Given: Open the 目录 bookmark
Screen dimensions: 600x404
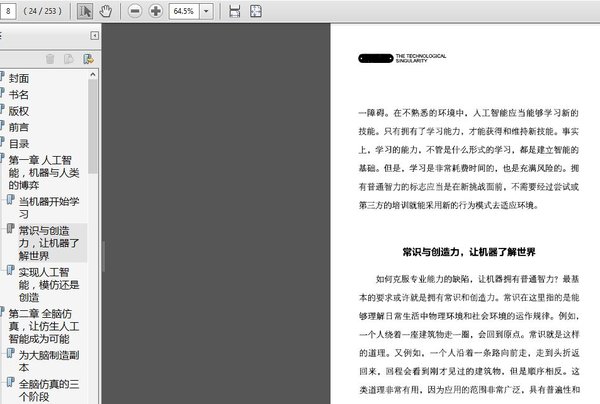Looking at the screenshot, I should pyautogui.click(x=19, y=144).
